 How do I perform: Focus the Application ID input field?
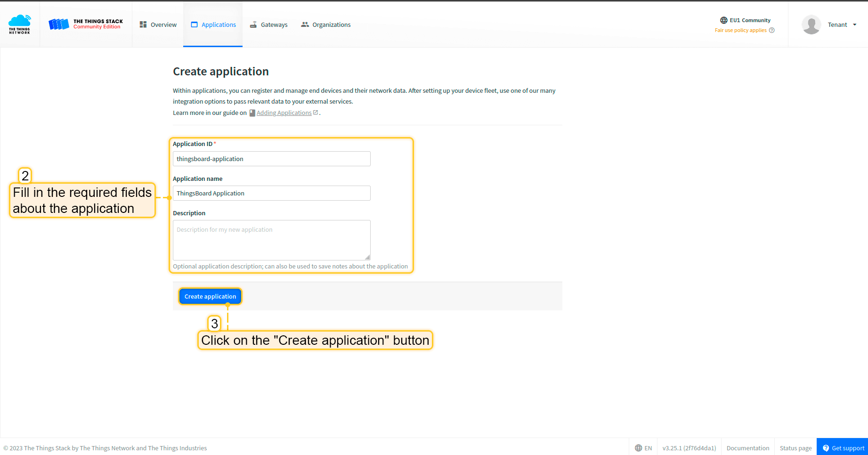(x=271, y=159)
